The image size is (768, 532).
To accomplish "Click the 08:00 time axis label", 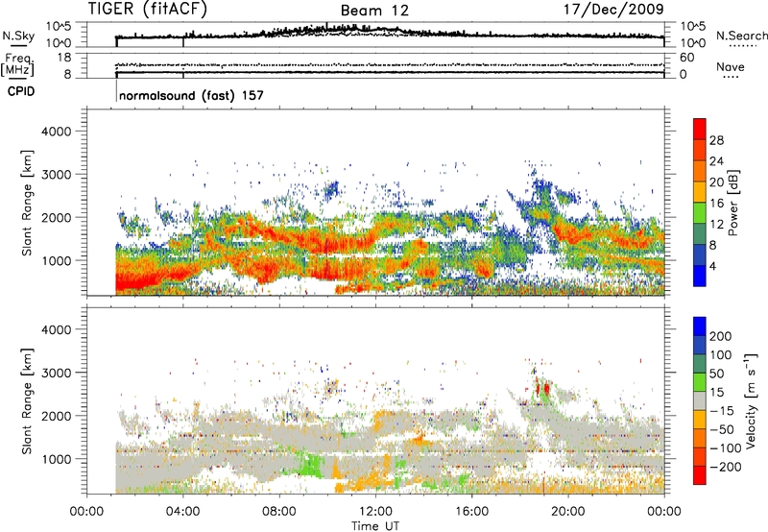I will pyautogui.click(x=279, y=512).
